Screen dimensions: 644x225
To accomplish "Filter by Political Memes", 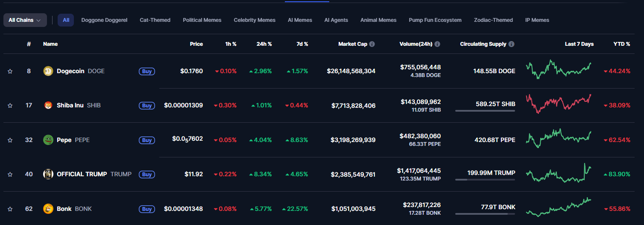I will click(202, 20).
